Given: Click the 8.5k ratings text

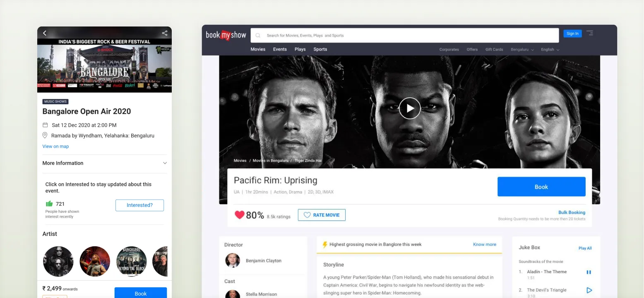Looking at the screenshot, I should [279, 216].
